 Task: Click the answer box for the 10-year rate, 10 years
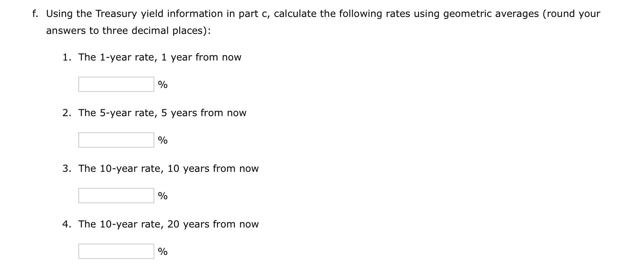[116, 195]
